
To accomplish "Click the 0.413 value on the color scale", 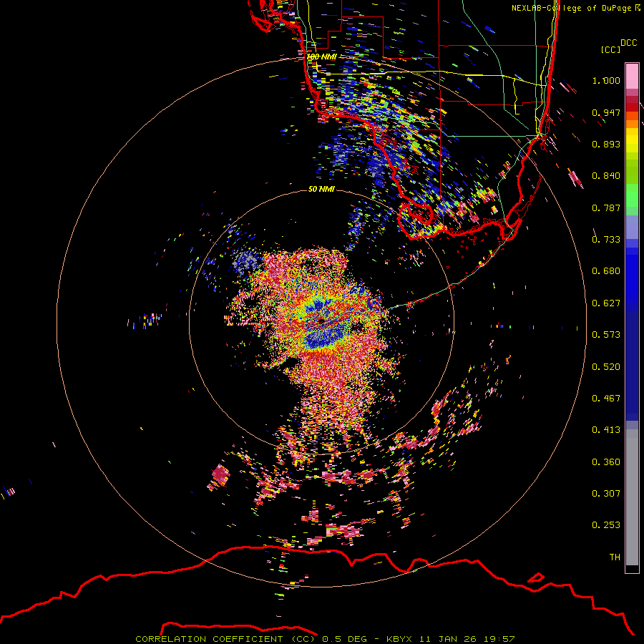I will tap(606, 430).
